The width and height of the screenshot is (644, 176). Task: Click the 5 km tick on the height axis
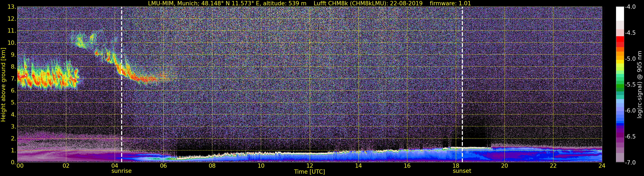[13, 103]
